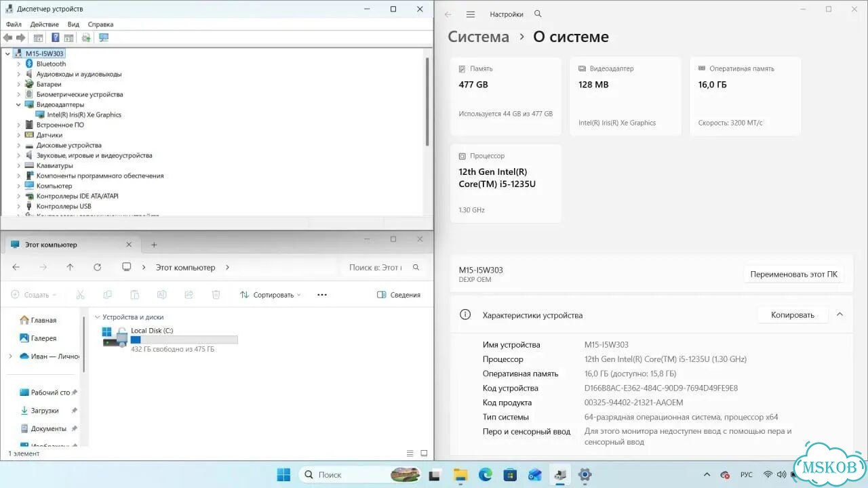Viewport: 868px width, 488px height.
Task: Click Переименовать этот ПК button
Action: point(793,274)
